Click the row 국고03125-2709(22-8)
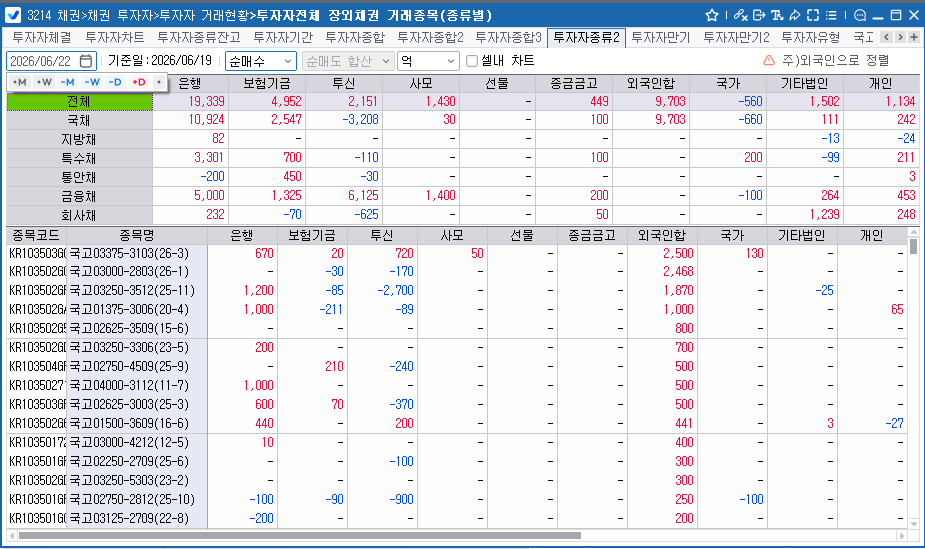The image size is (925, 549). coord(455,518)
